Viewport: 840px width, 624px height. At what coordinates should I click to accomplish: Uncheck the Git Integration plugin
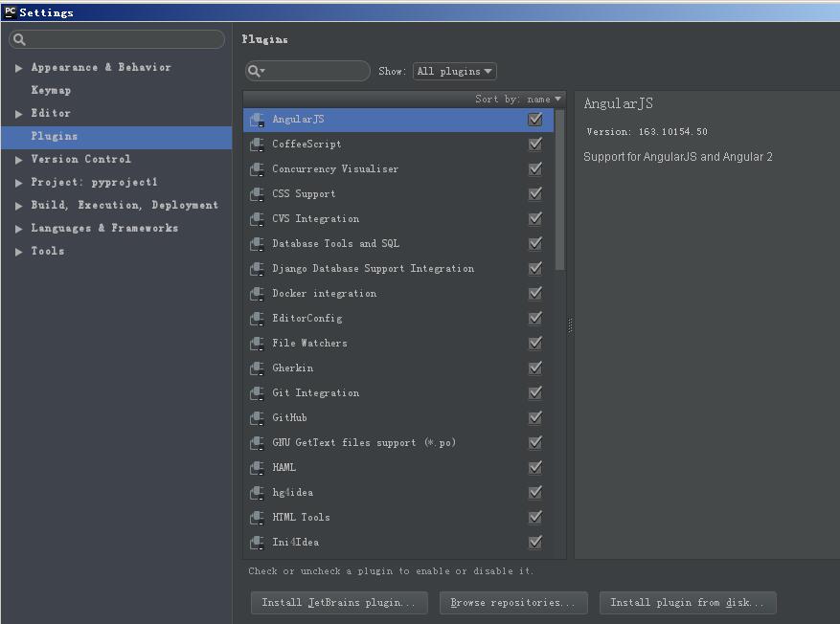pos(535,392)
